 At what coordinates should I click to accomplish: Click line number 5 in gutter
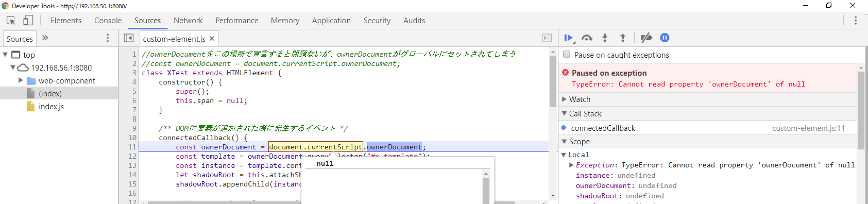(x=134, y=91)
